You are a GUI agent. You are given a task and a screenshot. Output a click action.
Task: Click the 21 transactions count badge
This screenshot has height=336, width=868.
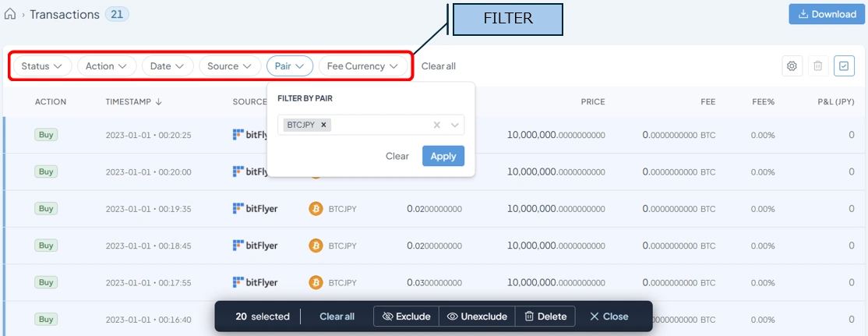[x=117, y=14]
